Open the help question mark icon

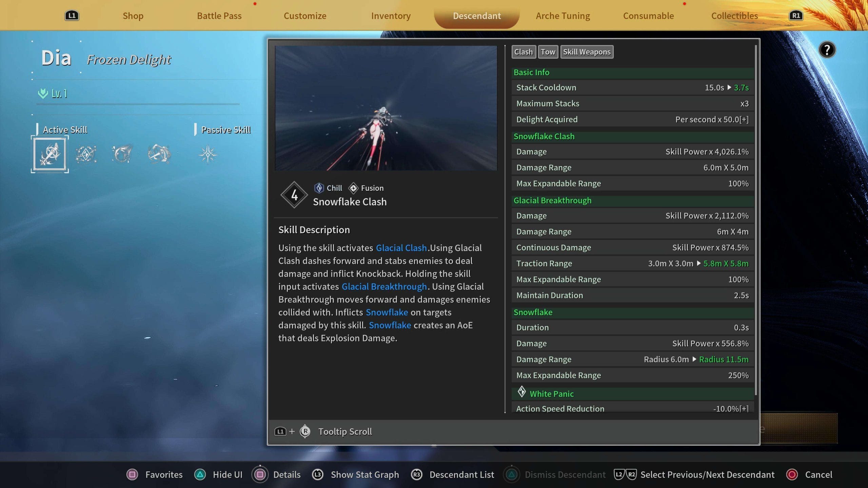coord(827,50)
